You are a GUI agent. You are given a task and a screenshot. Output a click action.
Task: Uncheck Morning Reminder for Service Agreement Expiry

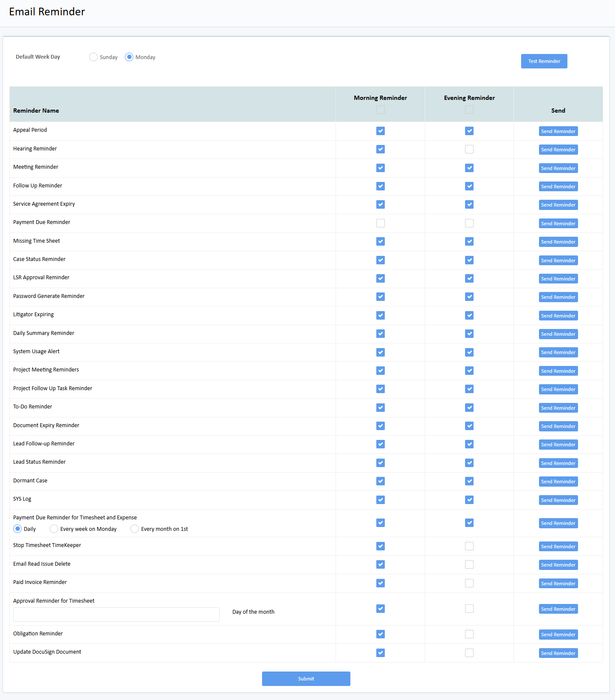click(381, 204)
